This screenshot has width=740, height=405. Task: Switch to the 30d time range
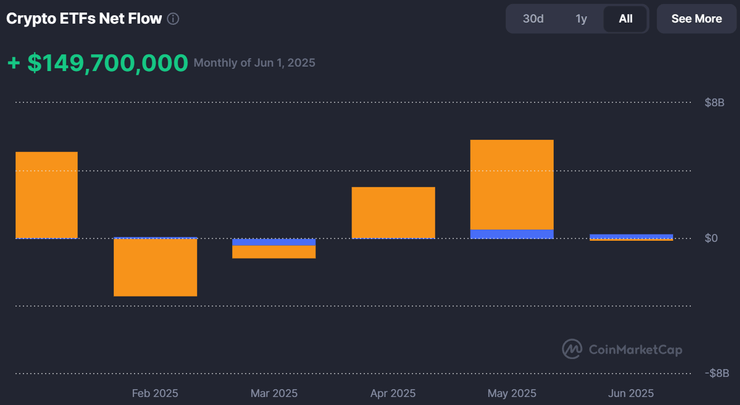pos(533,19)
